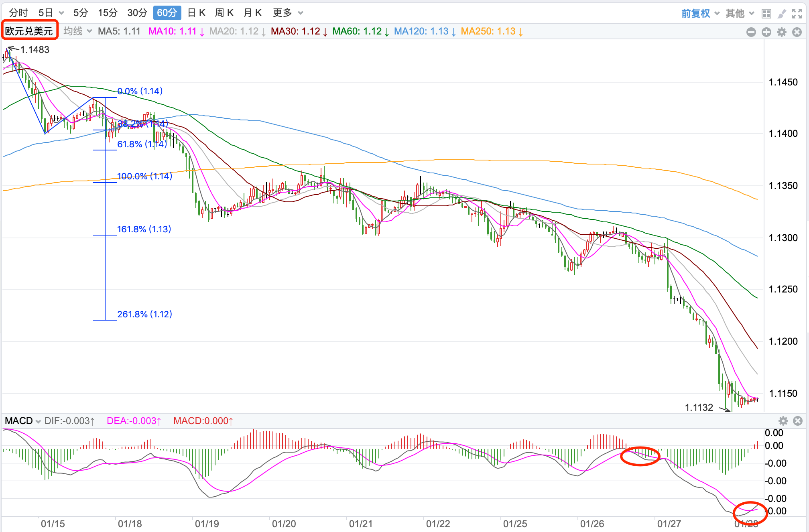Open moving average settings gear
Viewport: 809px width, 532px height.
[x=782, y=32]
